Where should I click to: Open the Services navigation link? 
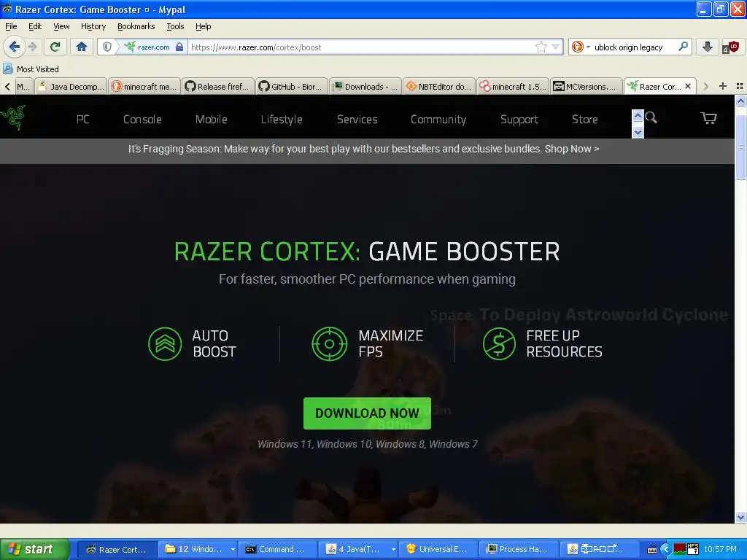click(357, 120)
